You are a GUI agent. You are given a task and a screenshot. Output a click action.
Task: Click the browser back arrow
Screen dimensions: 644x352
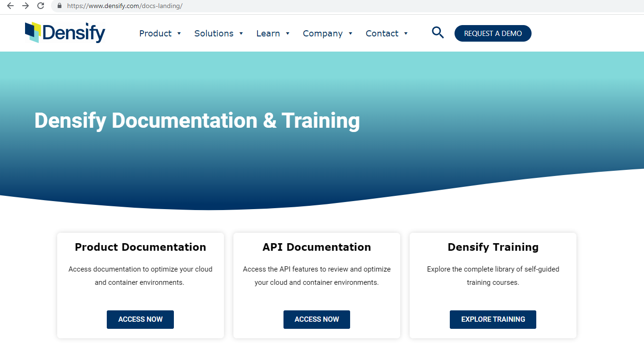tap(10, 6)
